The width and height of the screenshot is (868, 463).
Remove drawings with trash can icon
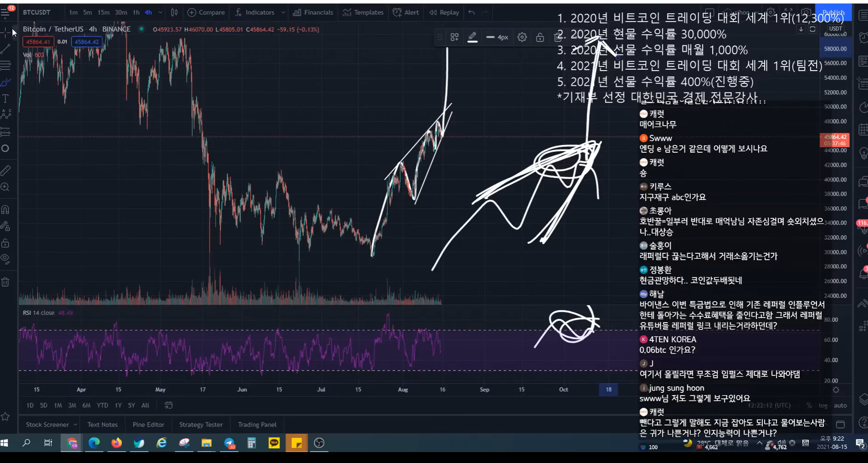coord(5,282)
